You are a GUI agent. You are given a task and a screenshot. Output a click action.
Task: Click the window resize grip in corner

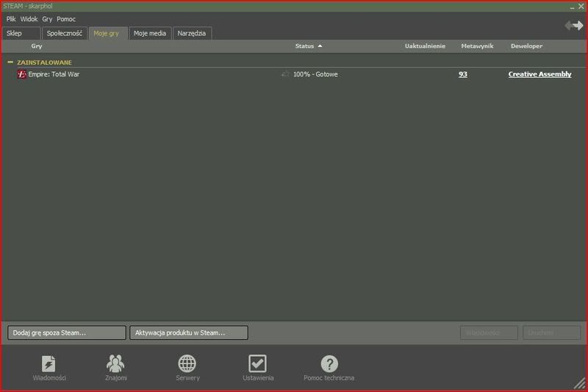579,383
